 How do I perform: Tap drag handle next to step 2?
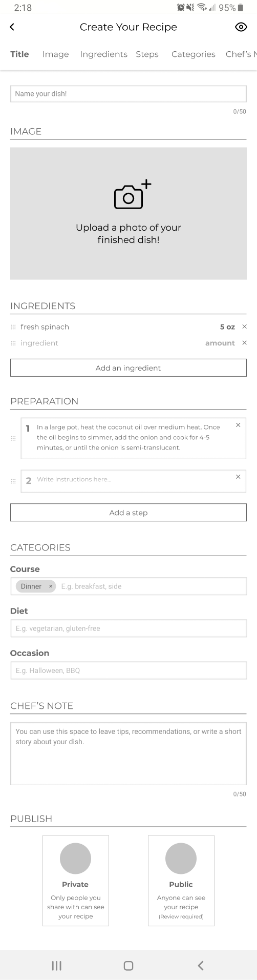[x=13, y=481]
